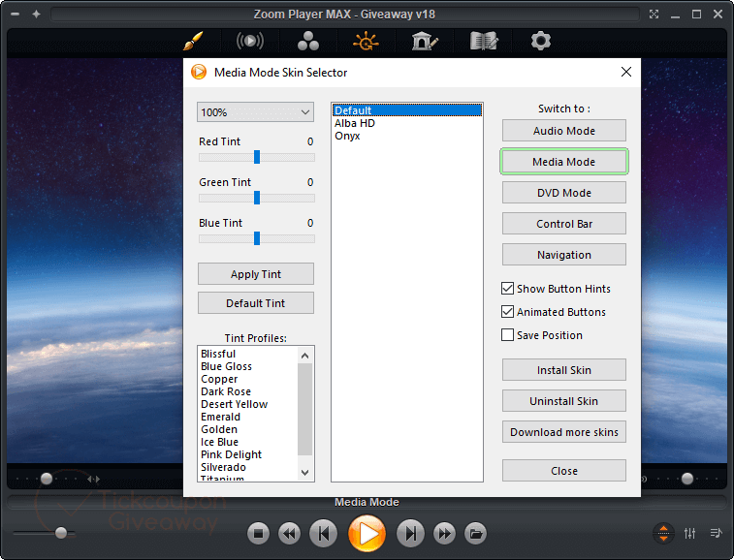
Task: Click right knob on the timeline bar
Action: pyautogui.click(x=687, y=479)
